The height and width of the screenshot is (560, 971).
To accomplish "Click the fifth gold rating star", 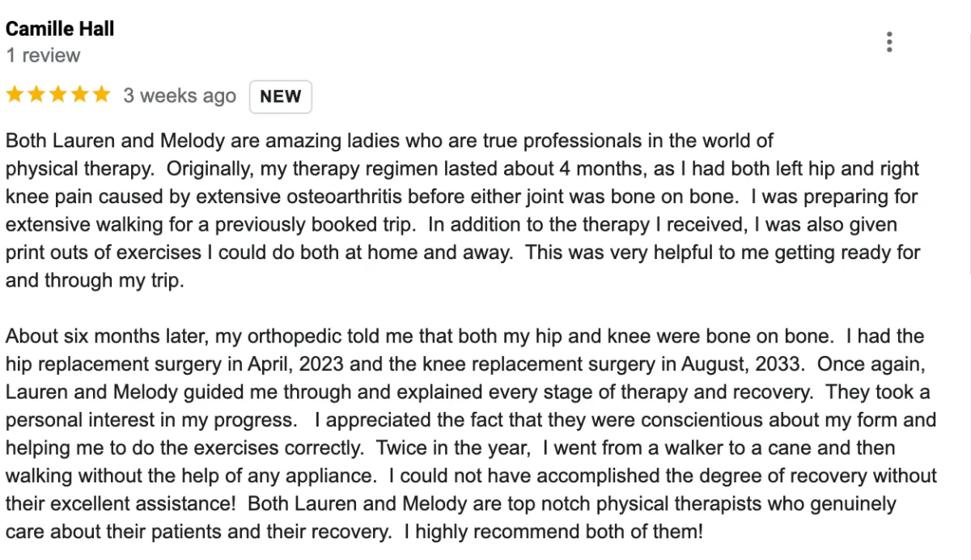I will 100,95.
